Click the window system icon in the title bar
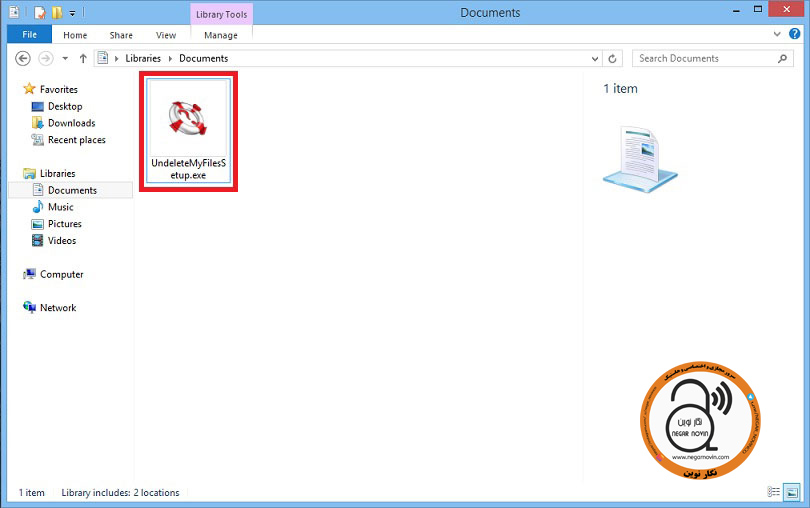Image resolution: width=810 pixels, height=508 pixels. pyautogui.click(x=14, y=12)
